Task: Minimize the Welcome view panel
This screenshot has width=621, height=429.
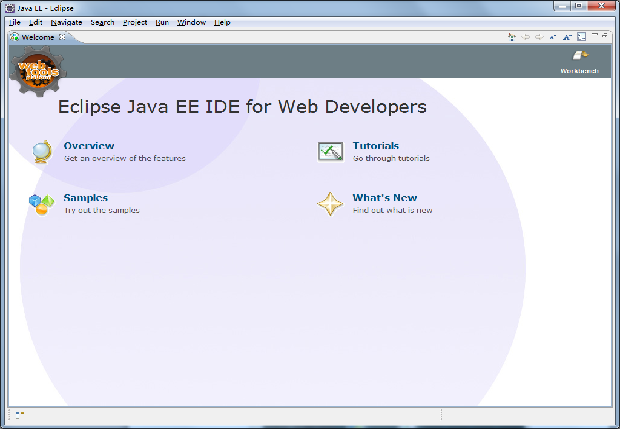Action: click(594, 36)
